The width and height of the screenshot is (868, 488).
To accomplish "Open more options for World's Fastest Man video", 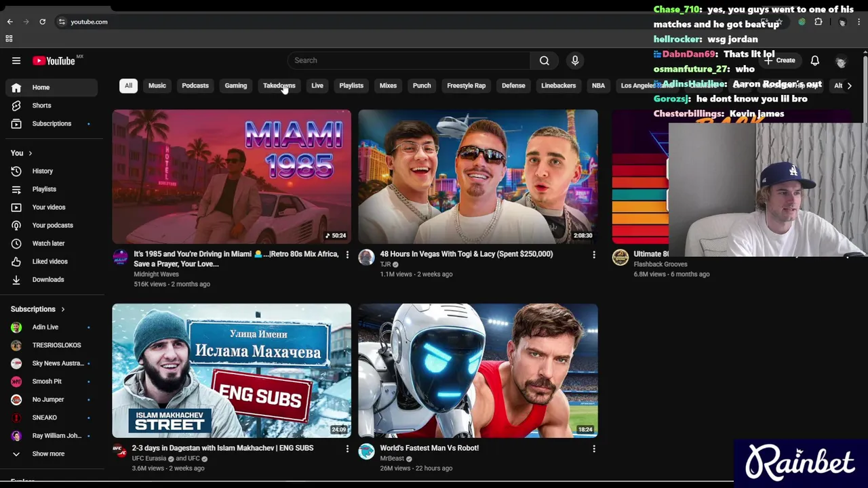I will tap(594, 449).
